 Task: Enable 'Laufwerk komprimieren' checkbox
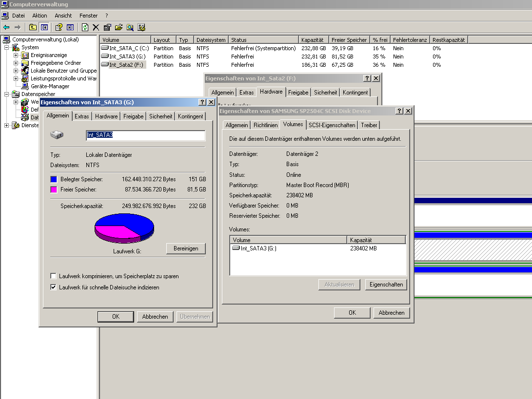click(53, 276)
